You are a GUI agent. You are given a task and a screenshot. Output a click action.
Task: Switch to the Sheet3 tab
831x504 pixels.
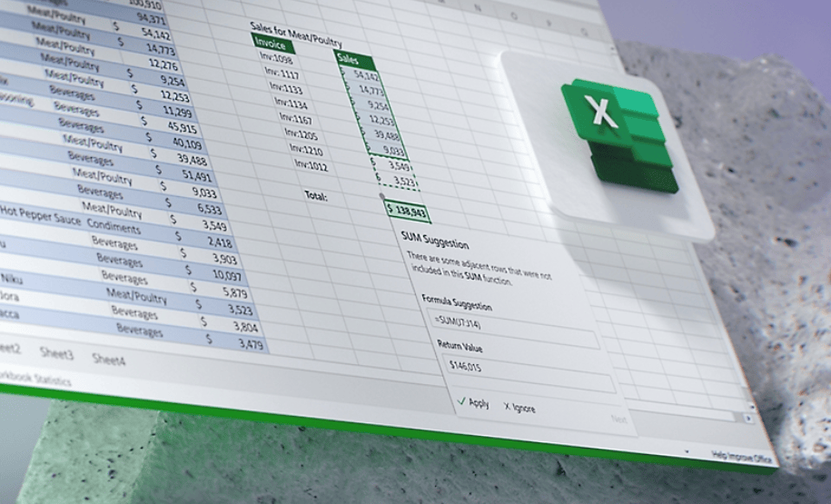[x=56, y=353]
